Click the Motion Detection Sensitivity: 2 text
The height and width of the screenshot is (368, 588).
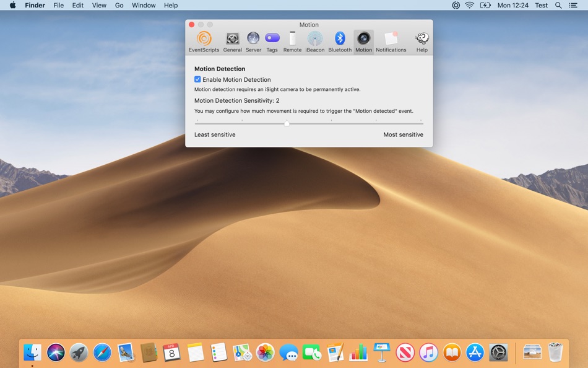(x=236, y=100)
